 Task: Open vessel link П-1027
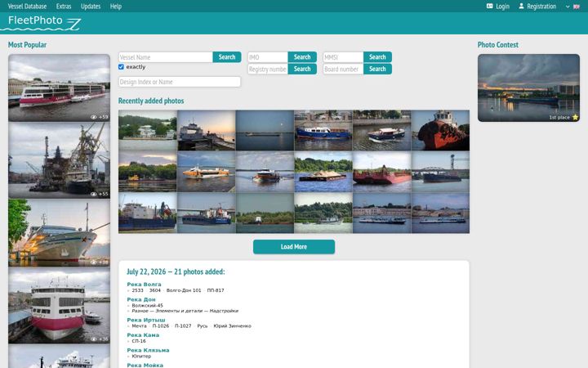click(x=183, y=326)
